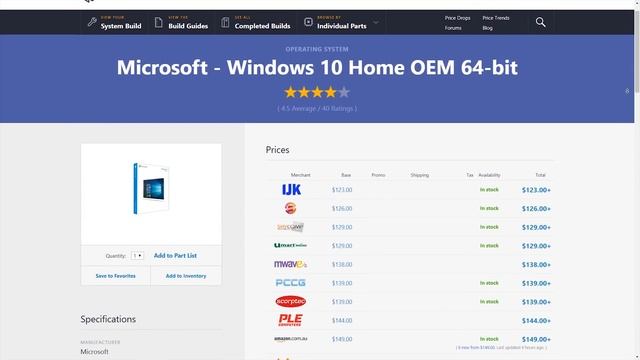This screenshot has width=640, height=360.
Task: Open the search magnifier icon
Action: pyautogui.click(x=540, y=22)
